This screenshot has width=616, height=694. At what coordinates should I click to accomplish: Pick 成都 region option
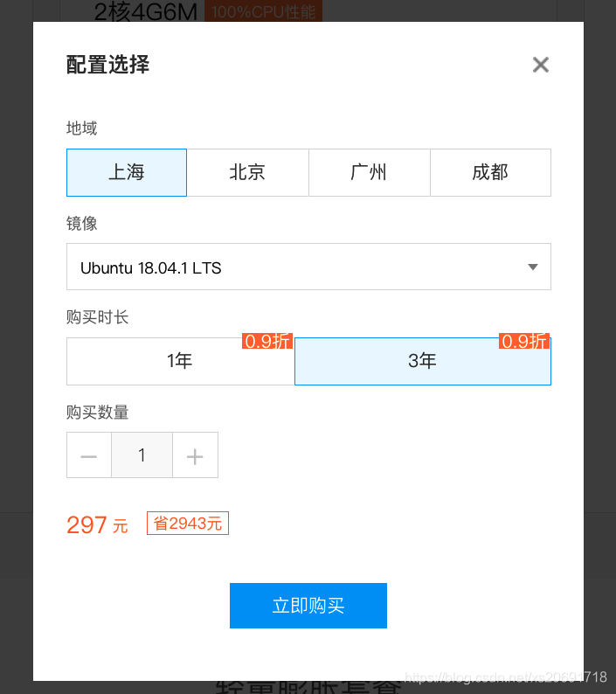coord(490,172)
